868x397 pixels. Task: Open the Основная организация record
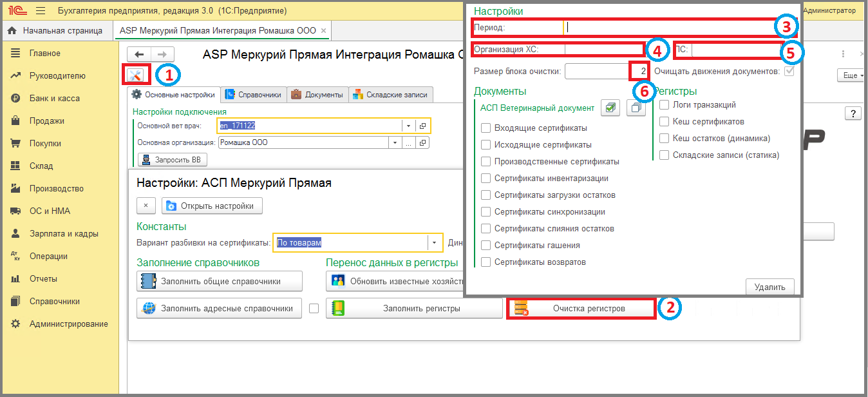[423, 142]
